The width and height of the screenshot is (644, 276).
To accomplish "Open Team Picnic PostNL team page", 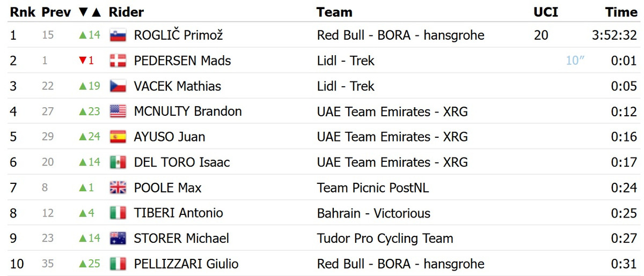I will [x=373, y=188].
